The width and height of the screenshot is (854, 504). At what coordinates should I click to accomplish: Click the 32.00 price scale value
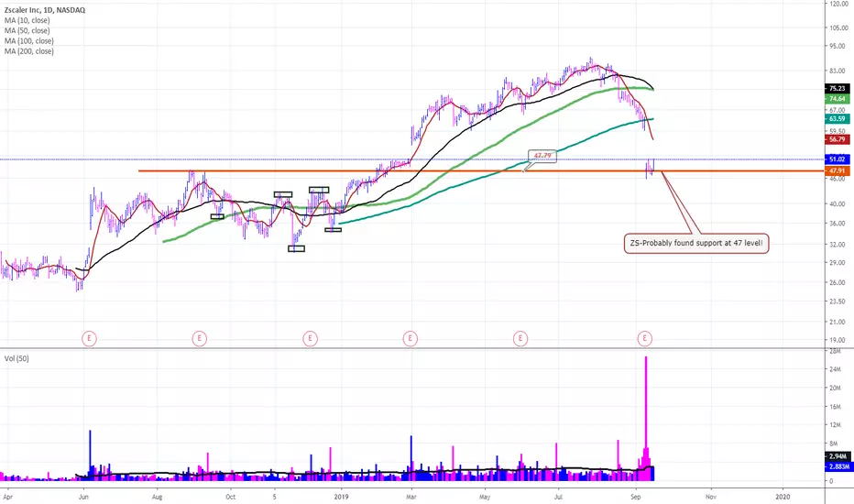point(838,245)
